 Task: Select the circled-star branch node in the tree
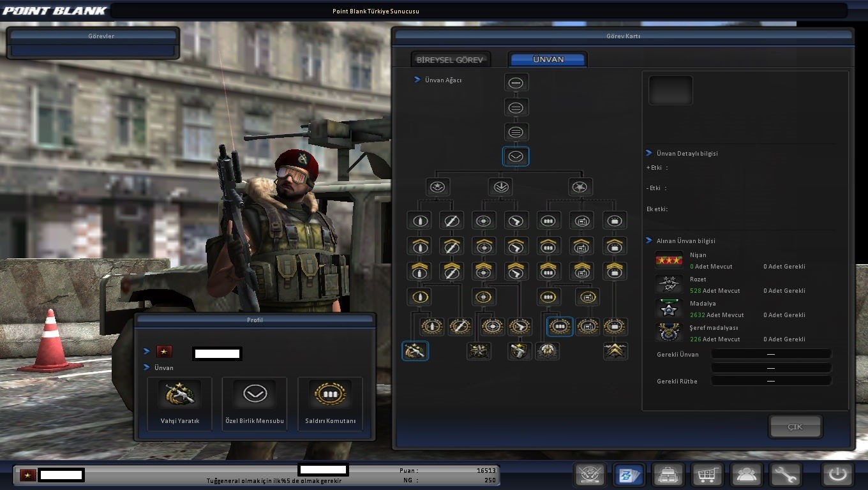click(438, 187)
